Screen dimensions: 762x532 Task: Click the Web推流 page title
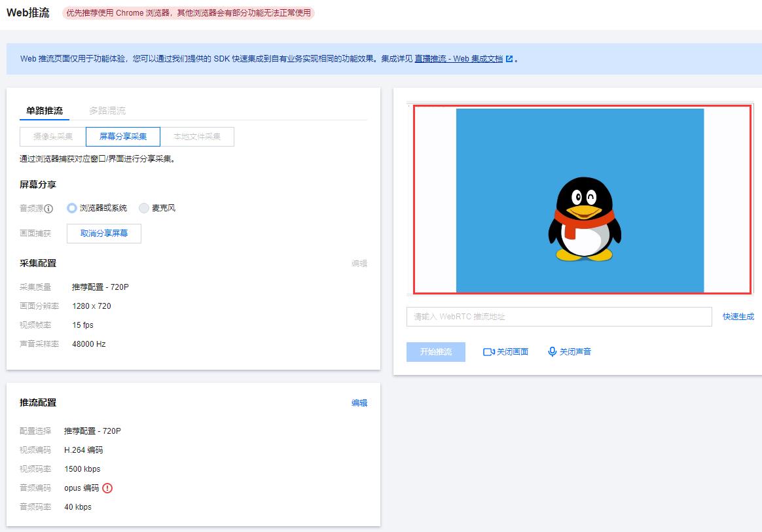point(28,12)
